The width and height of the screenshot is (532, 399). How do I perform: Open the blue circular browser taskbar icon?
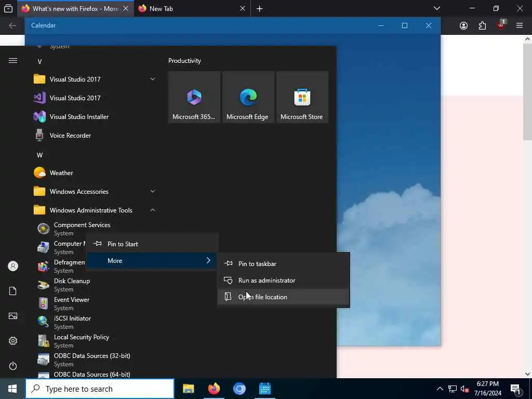coord(239,389)
